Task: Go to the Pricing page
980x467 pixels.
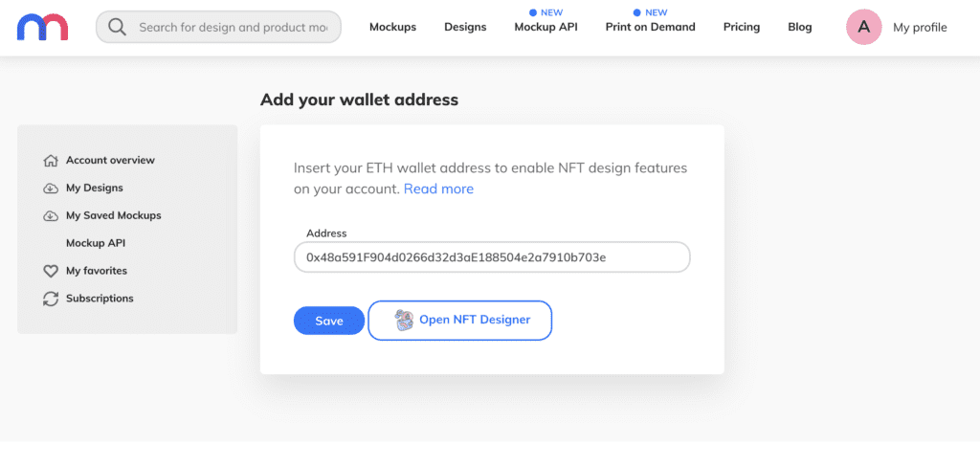Action: tap(742, 27)
